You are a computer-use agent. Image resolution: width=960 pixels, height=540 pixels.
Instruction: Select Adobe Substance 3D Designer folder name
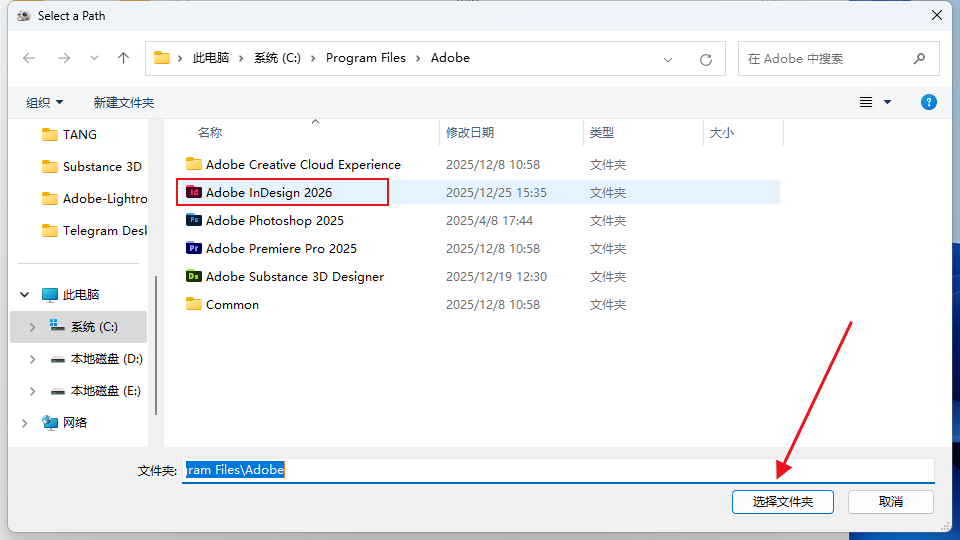(x=295, y=277)
